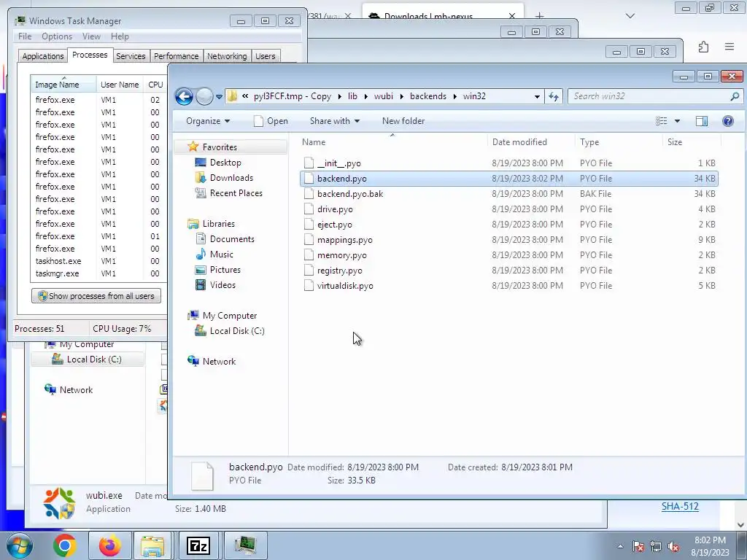Switch to the Applications tab

[43, 56]
